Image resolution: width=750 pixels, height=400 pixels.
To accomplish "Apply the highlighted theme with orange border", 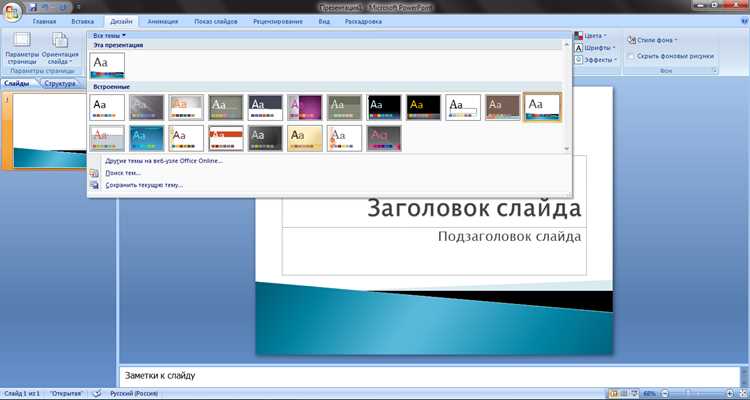I will [x=542, y=107].
